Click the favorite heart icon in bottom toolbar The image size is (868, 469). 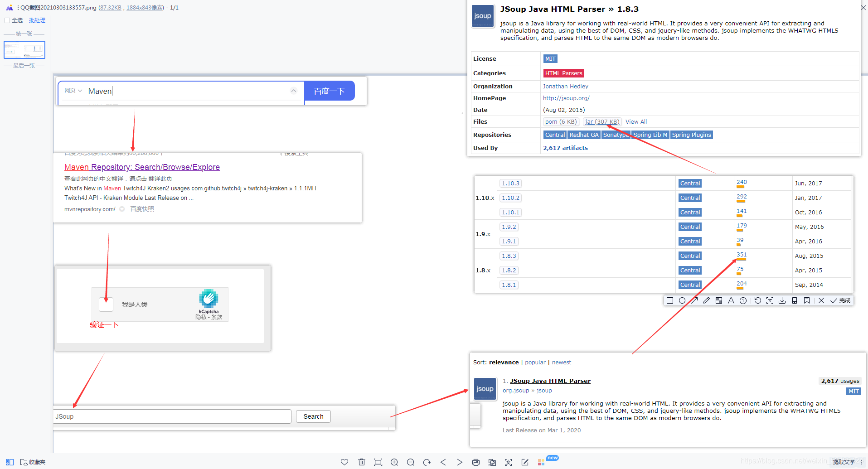pyautogui.click(x=344, y=462)
